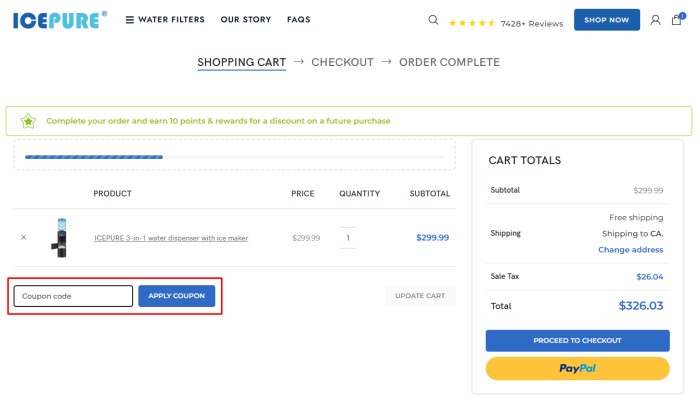Screen dimensions: 700x401
Task: Open the user account icon
Action: coord(655,20)
